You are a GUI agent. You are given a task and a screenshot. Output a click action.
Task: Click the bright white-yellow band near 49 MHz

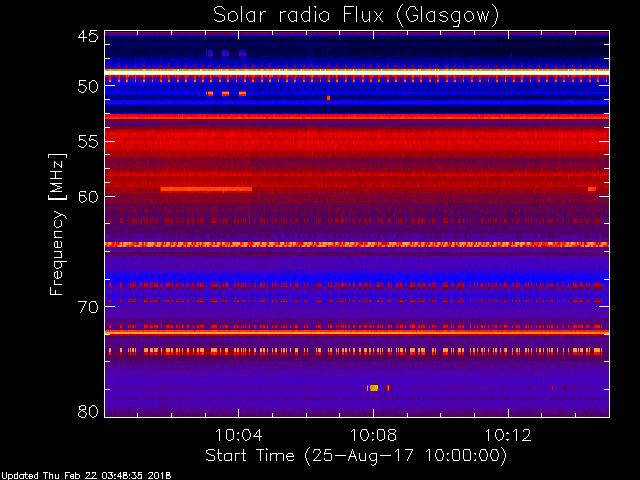(x=357, y=72)
